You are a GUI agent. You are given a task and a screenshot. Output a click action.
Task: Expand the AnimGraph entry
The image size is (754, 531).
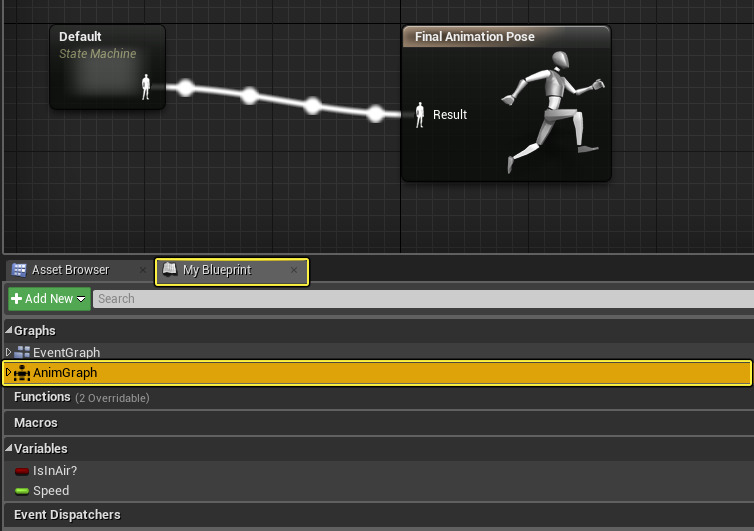click(x=8, y=372)
